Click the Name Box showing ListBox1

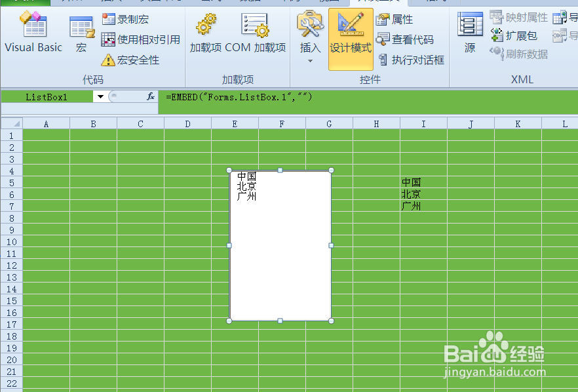(47, 97)
